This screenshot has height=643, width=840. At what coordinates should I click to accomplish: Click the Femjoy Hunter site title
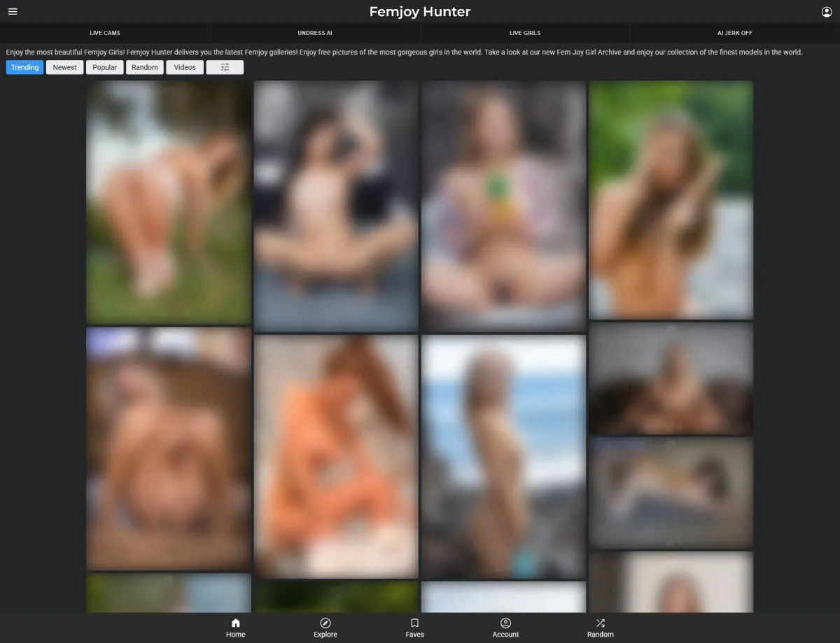pyautogui.click(x=419, y=12)
